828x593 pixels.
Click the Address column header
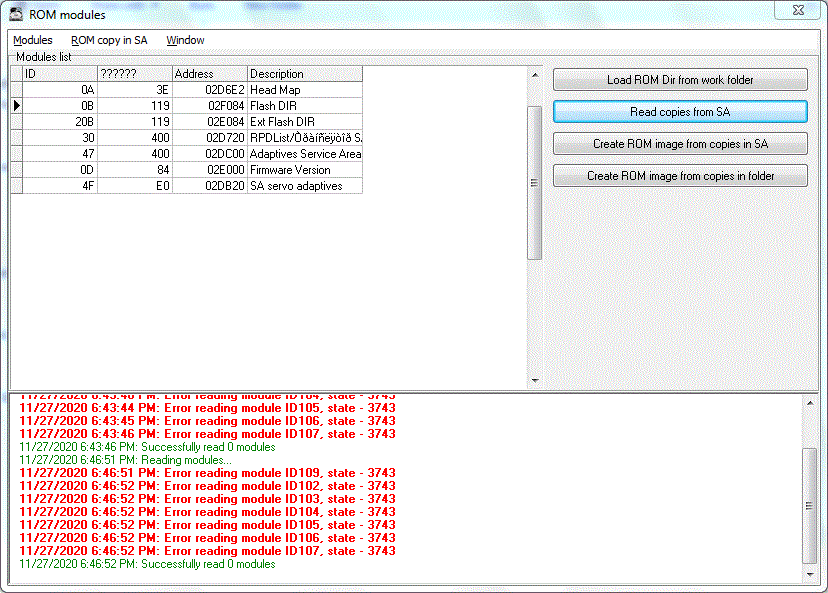[x=210, y=74]
